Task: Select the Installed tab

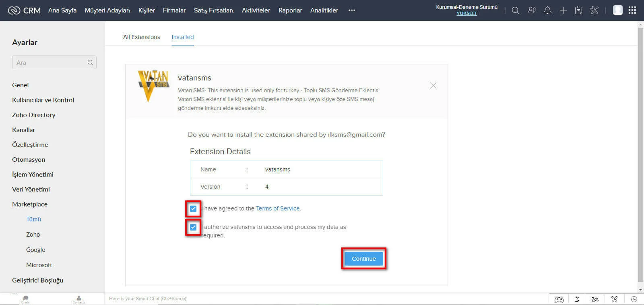Action: pyautogui.click(x=183, y=37)
